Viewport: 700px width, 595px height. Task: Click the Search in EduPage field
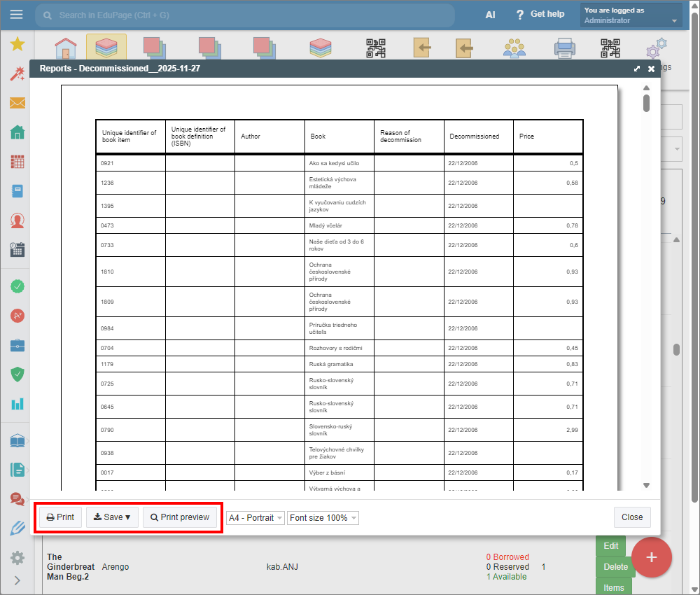pos(245,15)
